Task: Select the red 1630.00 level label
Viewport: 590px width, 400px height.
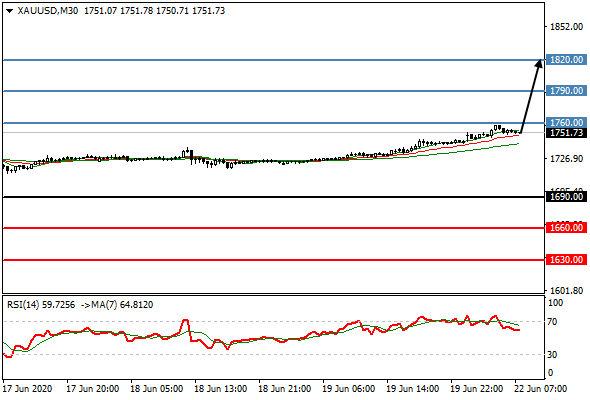Action: click(x=566, y=260)
